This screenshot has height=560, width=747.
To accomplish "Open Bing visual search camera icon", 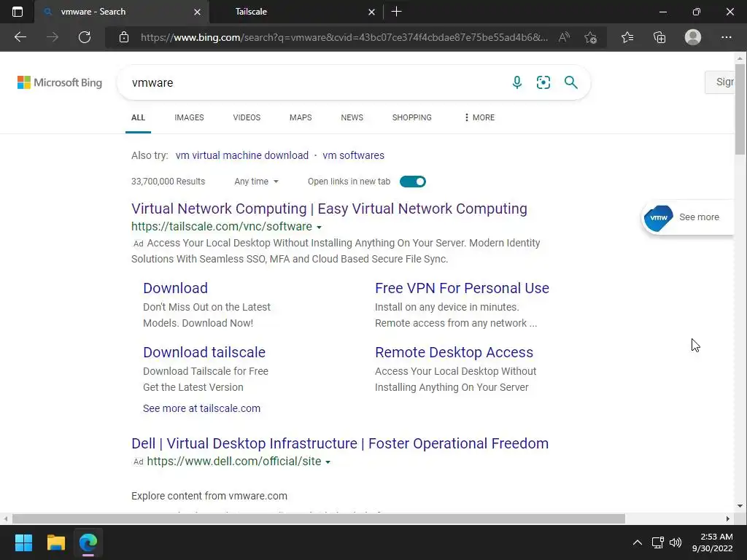I will pos(543,82).
